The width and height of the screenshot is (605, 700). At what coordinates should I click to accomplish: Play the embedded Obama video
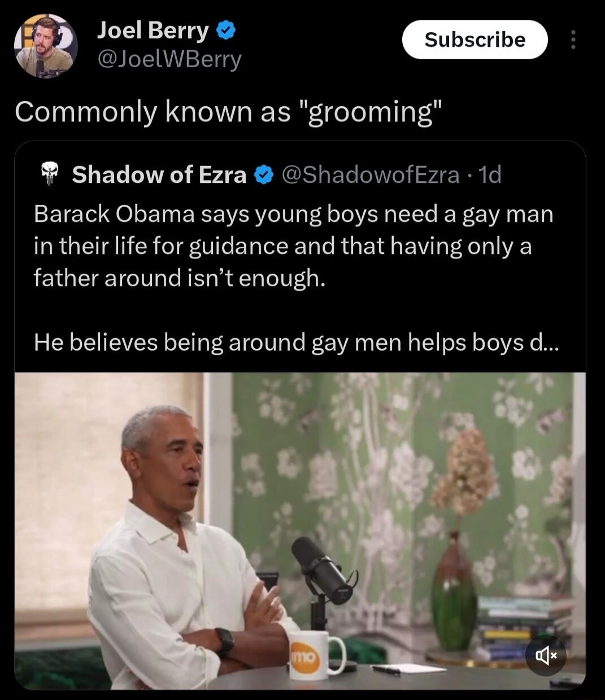(x=300, y=531)
